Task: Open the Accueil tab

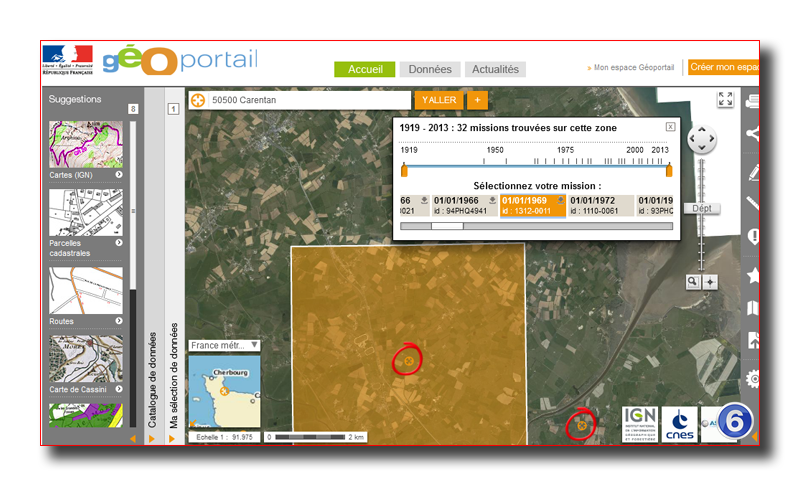Action: pos(365,69)
